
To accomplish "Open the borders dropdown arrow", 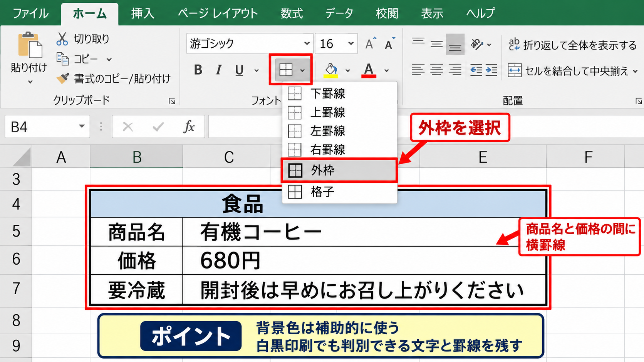I will pyautogui.click(x=302, y=70).
